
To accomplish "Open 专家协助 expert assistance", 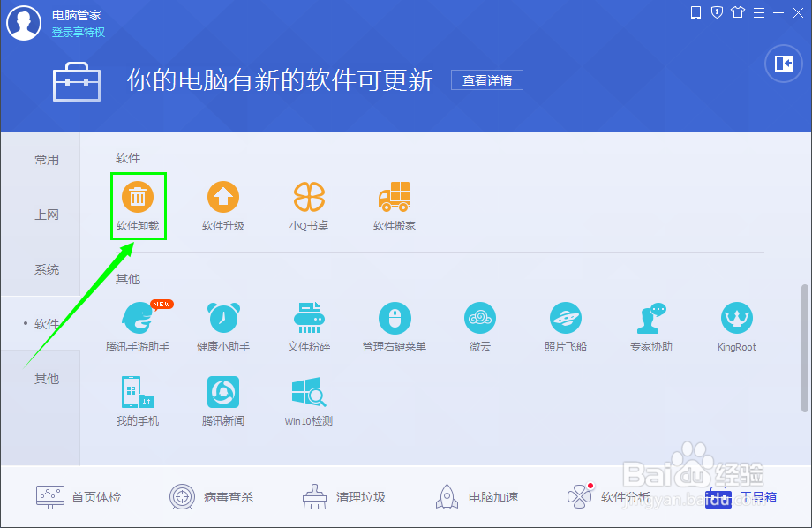I will click(x=651, y=327).
